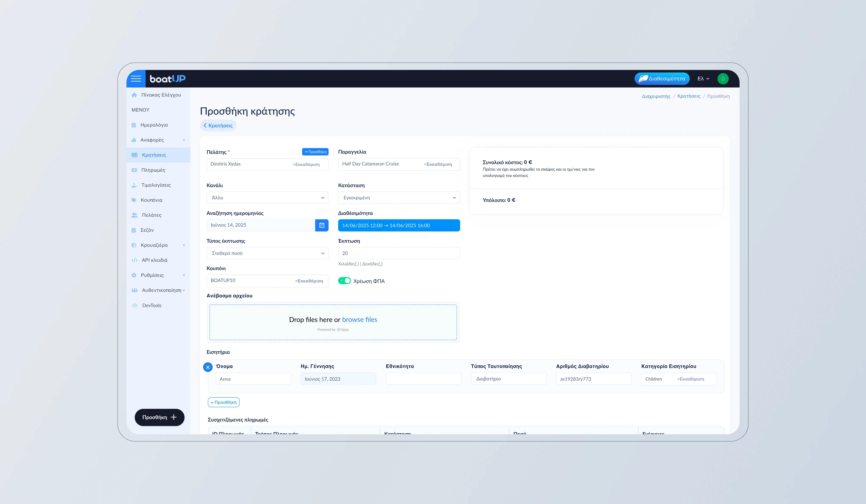Select Πληρωμές in the sidebar menu
This screenshot has width=866, height=504.
[153, 170]
